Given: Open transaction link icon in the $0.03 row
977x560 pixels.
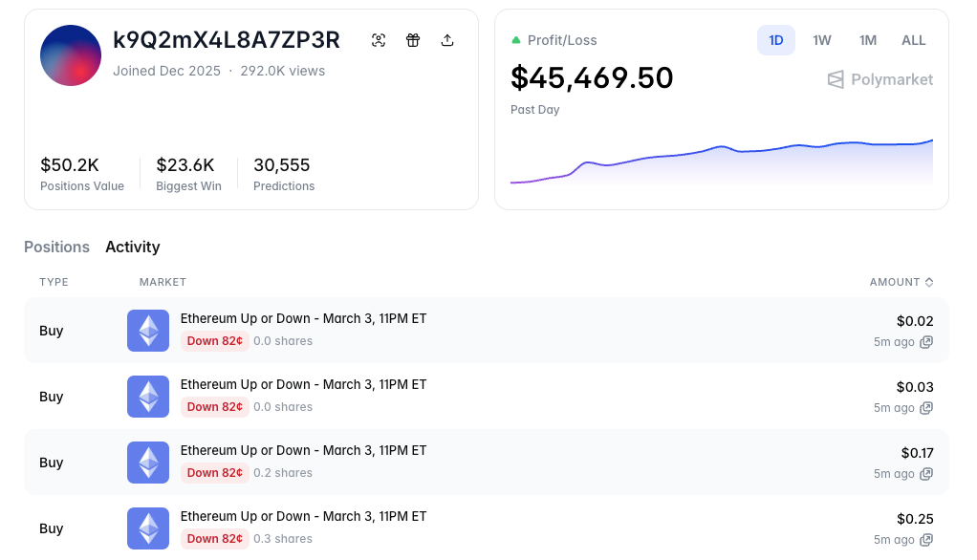Looking at the screenshot, I should (x=926, y=408).
